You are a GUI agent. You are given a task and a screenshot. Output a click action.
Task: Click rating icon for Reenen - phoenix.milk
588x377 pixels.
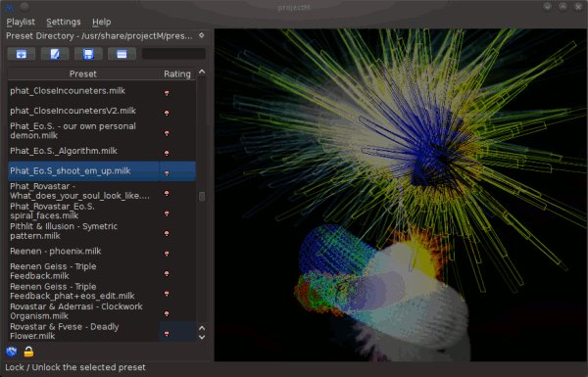[x=167, y=254]
